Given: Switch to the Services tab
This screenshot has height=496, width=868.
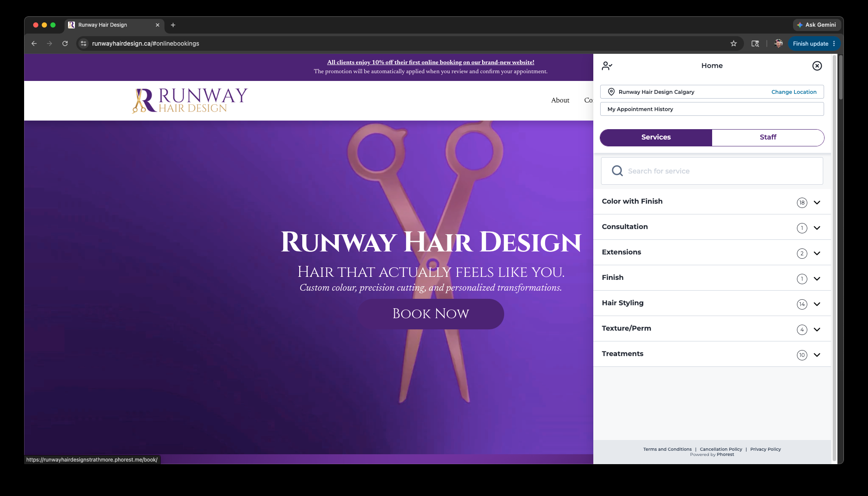Looking at the screenshot, I should click(656, 137).
